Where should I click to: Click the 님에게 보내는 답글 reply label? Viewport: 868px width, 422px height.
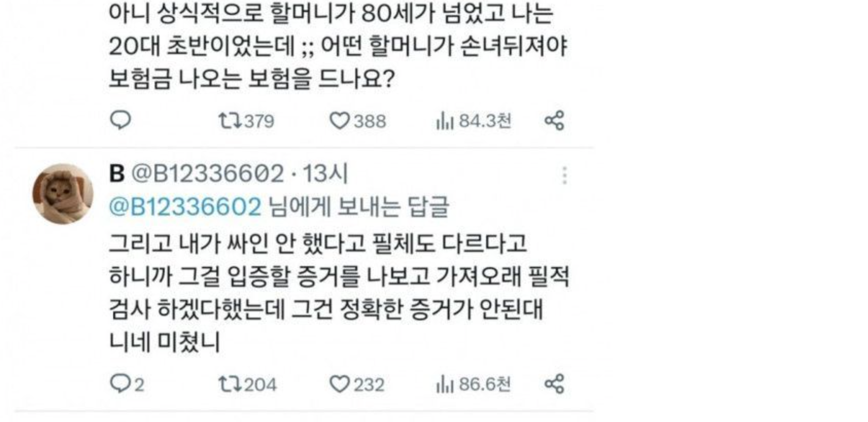coord(359,207)
